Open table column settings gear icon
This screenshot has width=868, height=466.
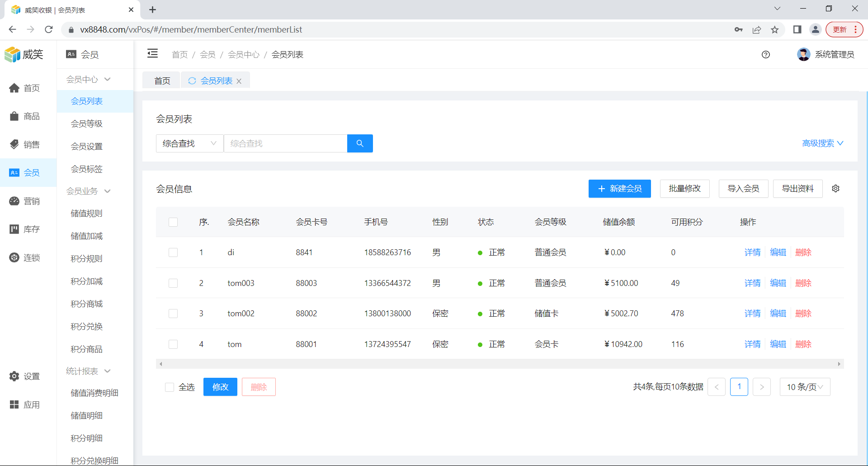(x=835, y=189)
